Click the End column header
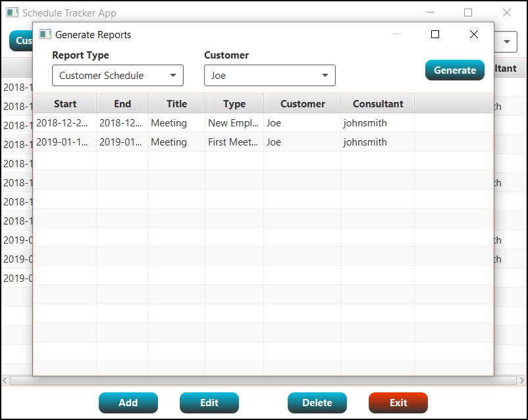 [122, 103]
